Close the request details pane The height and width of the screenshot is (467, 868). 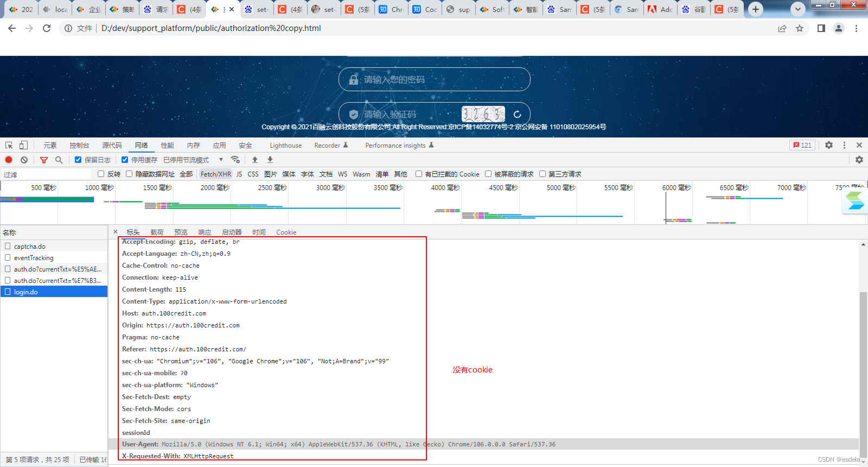tap(116, 232)
